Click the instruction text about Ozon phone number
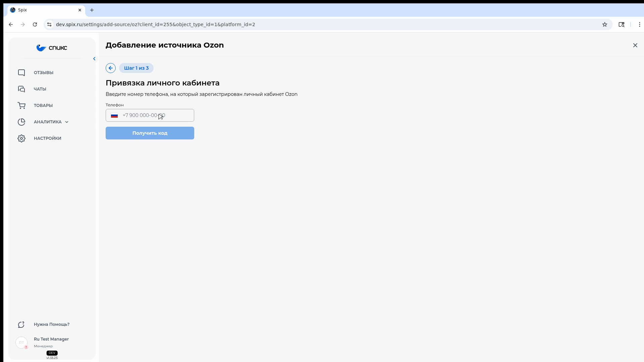This screenshot has height=362, width=644. pyautogui.click(x=202, y=94)
